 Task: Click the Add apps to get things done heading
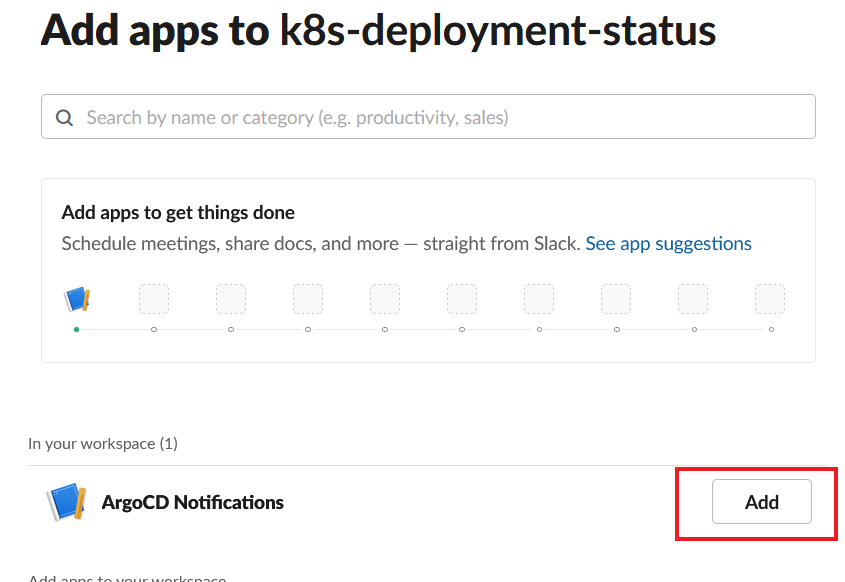tap(178, 213)
